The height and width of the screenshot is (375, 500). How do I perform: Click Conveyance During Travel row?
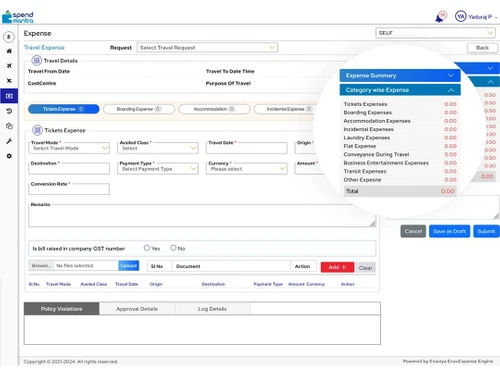pyautogui.click(x=400, y=154)
